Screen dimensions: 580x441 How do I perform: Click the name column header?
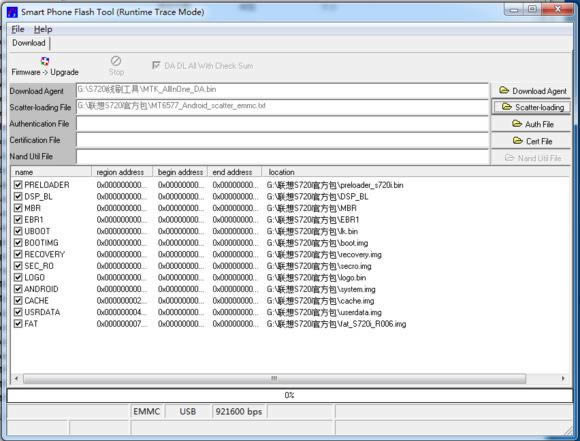(51, 172)
